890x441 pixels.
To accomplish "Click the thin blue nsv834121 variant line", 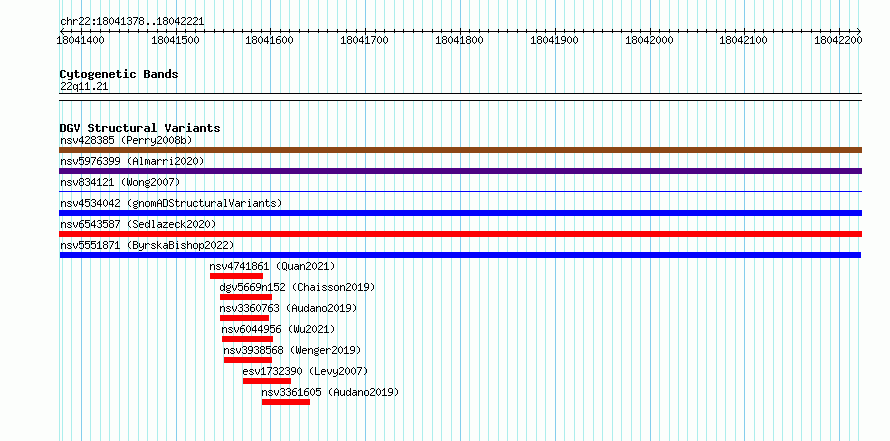I will coord(460,192).
